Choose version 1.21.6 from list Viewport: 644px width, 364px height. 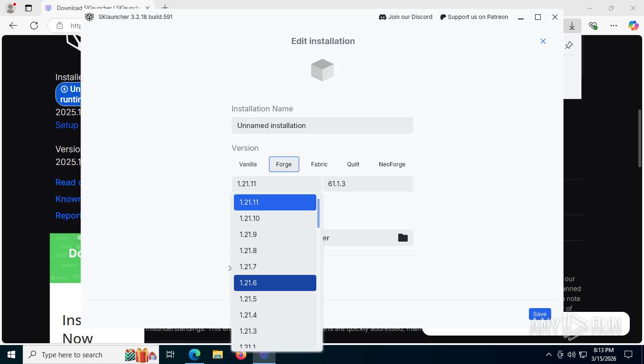click(275, 283)
